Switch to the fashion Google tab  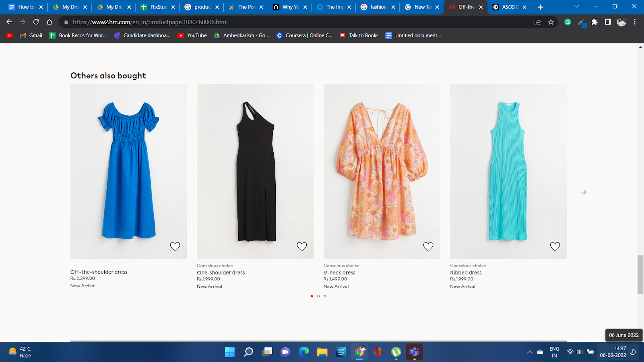378,7
